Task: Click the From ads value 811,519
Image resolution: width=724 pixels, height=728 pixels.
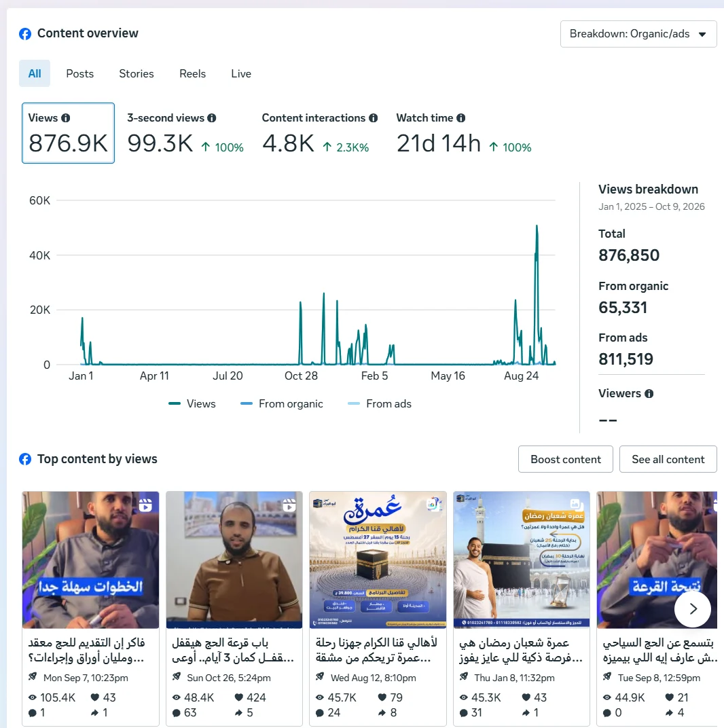Action: coord(626,359)
